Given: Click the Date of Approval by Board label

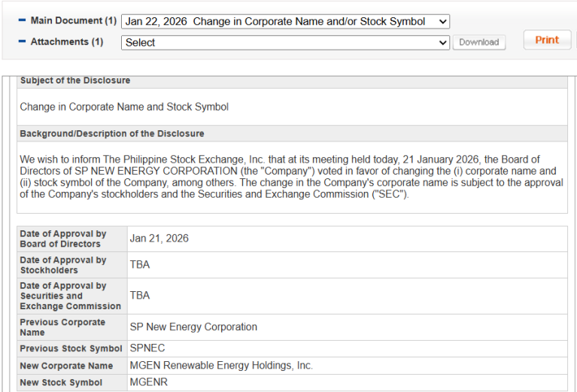Looking at the screenshot, I should 63,239.
